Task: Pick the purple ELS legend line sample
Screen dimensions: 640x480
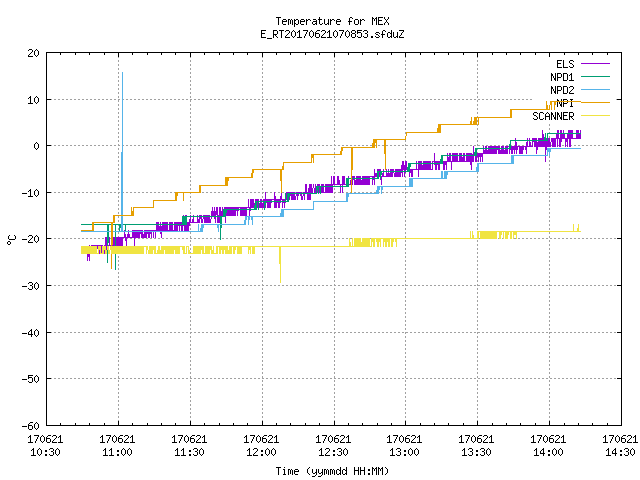Action: tap(595, 64)
